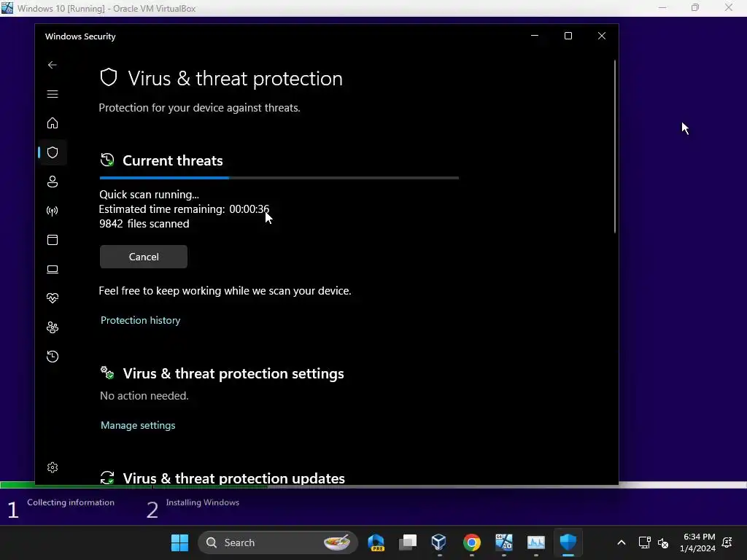
Task: Click the 'No action needed.' text
Action: [x=144, y=396]
